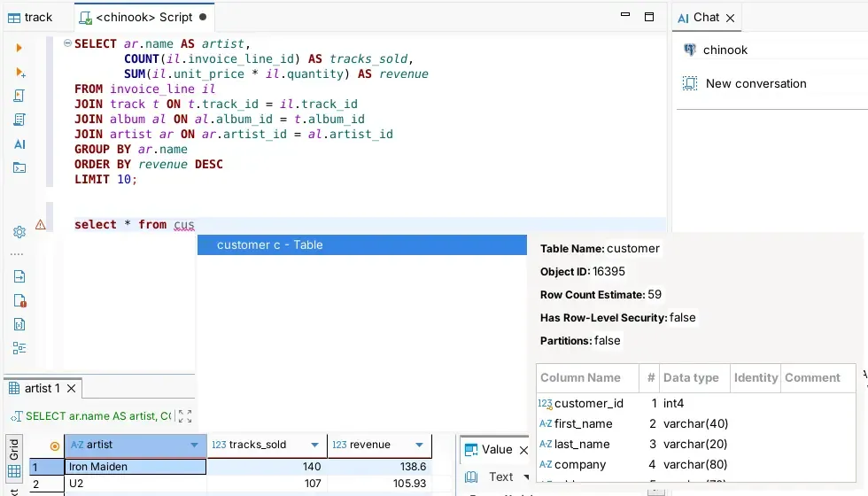This screenshot has height=496, width=868.
Task: Click the Identity header in tooltip
Action: [x=756, y=378]
